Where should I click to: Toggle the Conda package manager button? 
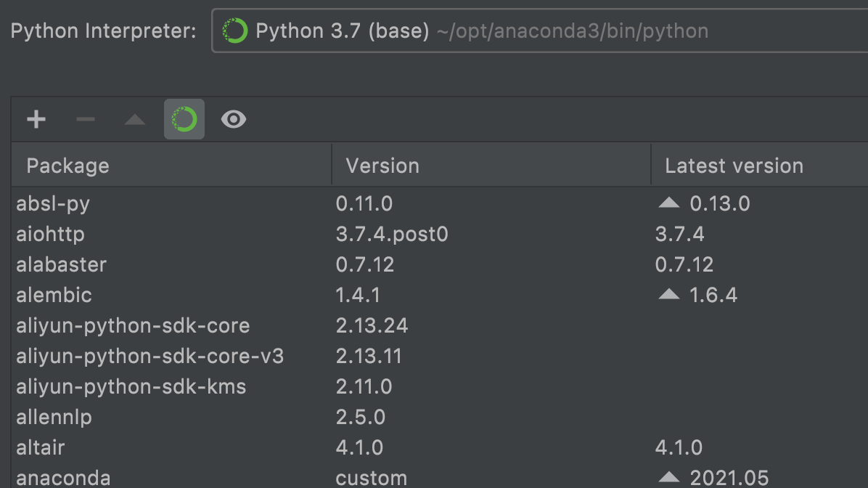(x=184, y=119)
